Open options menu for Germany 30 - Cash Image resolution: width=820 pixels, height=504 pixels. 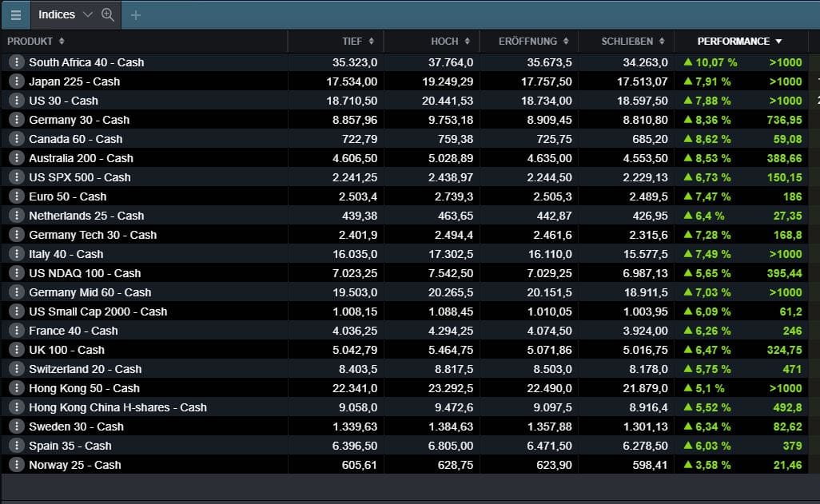(x=16, y=120)
